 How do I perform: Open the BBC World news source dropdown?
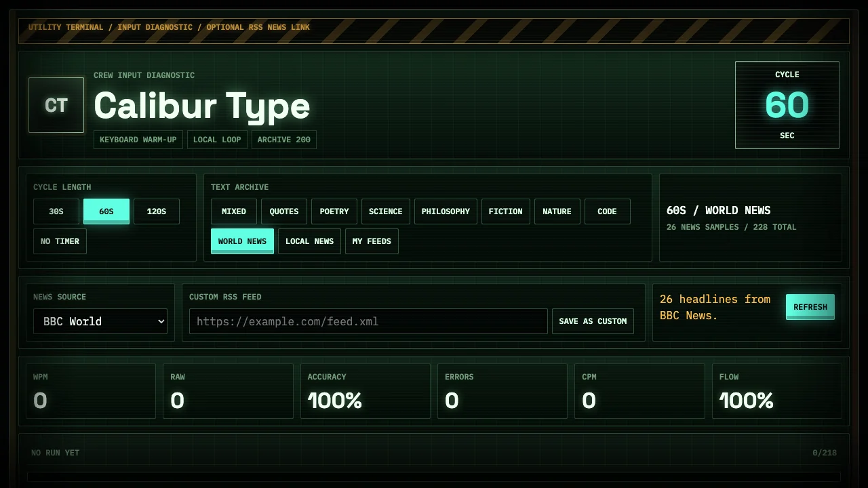100,321
